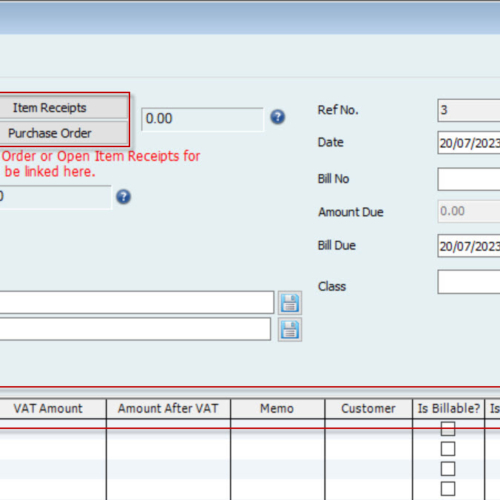500x500 pixels.
Task: Click the Amount After VAT column header
Action: click(168, 409)
